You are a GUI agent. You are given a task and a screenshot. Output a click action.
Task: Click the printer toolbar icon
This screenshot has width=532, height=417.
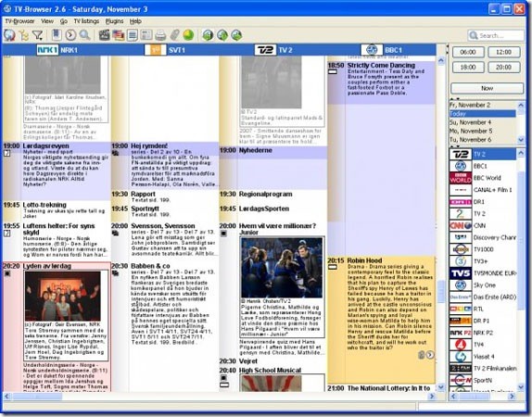click(x=160, y=35)
